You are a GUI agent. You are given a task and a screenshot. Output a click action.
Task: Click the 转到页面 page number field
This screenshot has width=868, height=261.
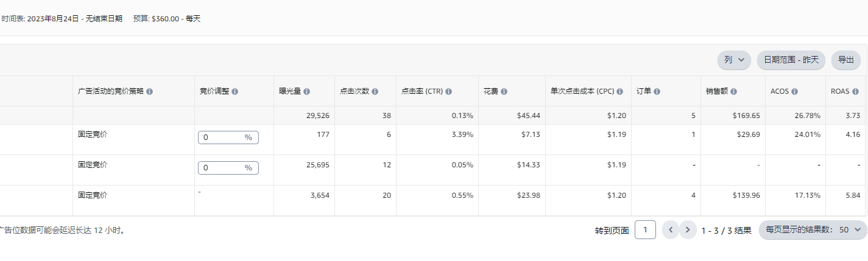645,230
